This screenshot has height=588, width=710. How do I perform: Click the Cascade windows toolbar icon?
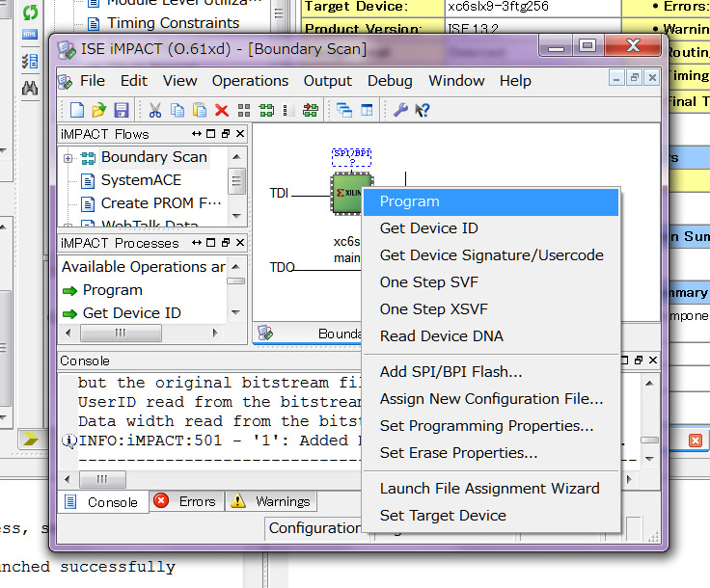(x=344, y=110)
